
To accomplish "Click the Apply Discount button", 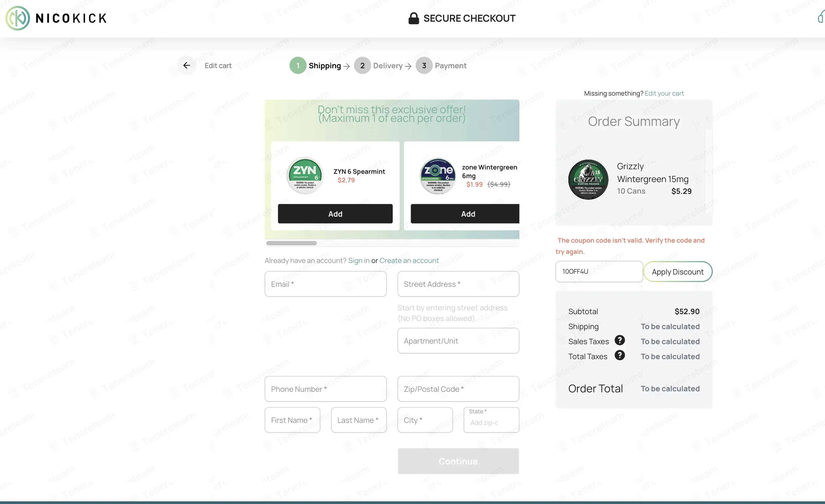I will pyautogui.click(x=678, y=272).
